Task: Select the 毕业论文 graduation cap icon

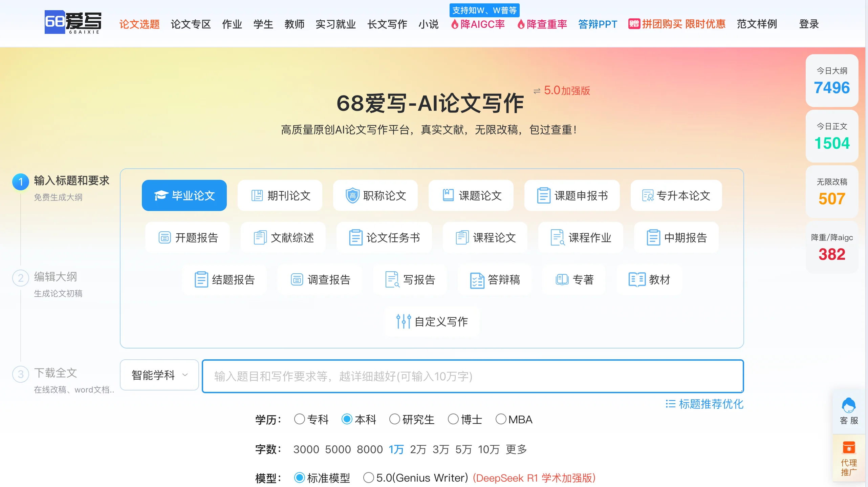Action: pos(162,195)
